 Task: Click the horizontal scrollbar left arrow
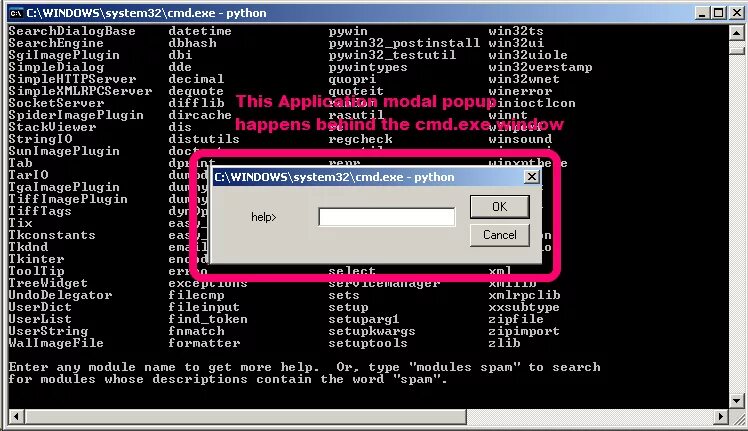(16, 417)
